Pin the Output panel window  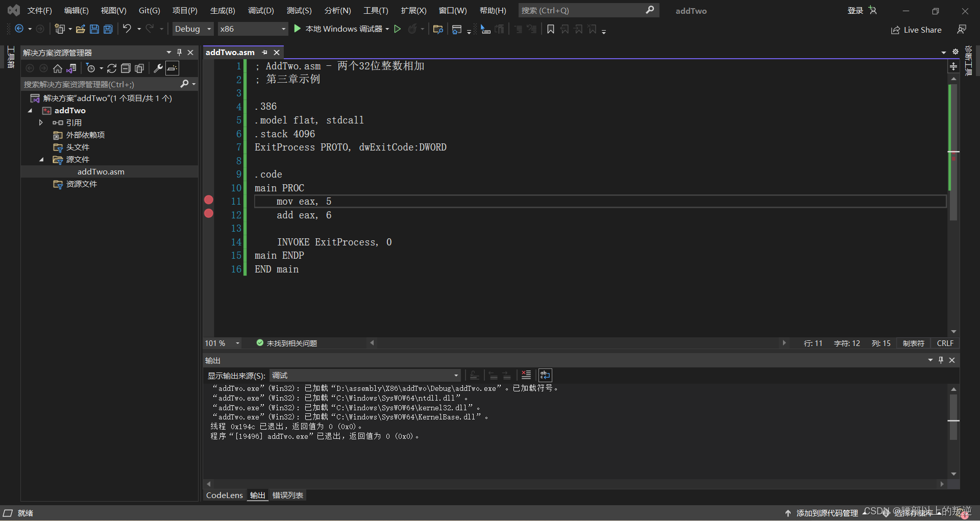coord(941,360)
